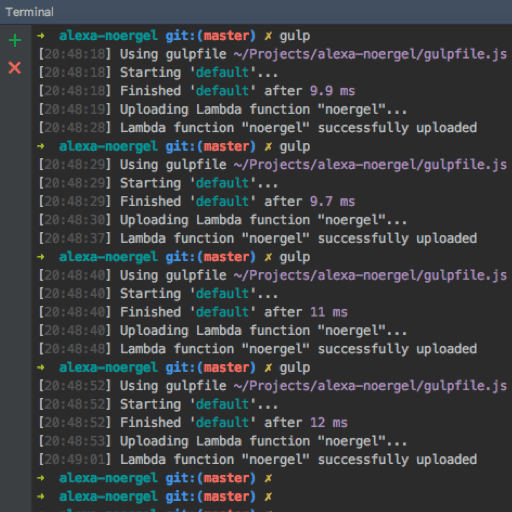The width and height of the screenshot is (512, 512).
Task: Click the successfully uploaded line at 20:49:01
Action: (x=258, y=459)
